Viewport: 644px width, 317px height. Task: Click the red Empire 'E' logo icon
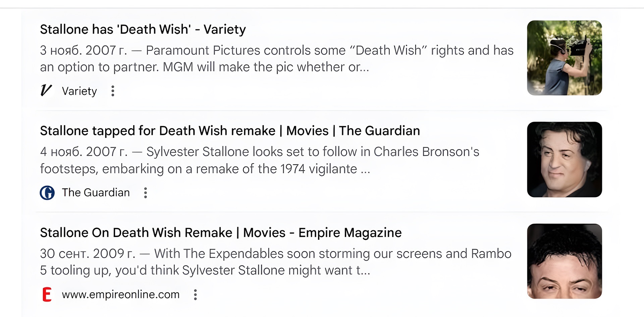tap(47, 295)
